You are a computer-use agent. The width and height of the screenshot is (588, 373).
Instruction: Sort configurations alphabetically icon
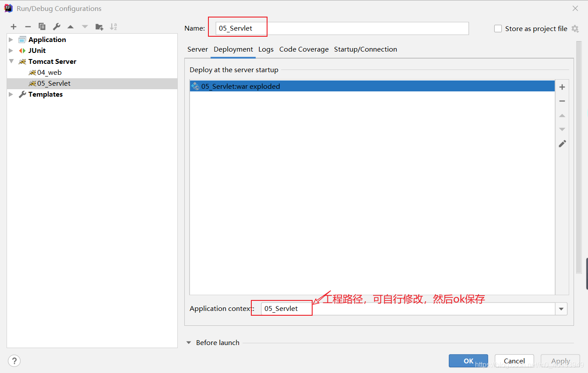113,27
